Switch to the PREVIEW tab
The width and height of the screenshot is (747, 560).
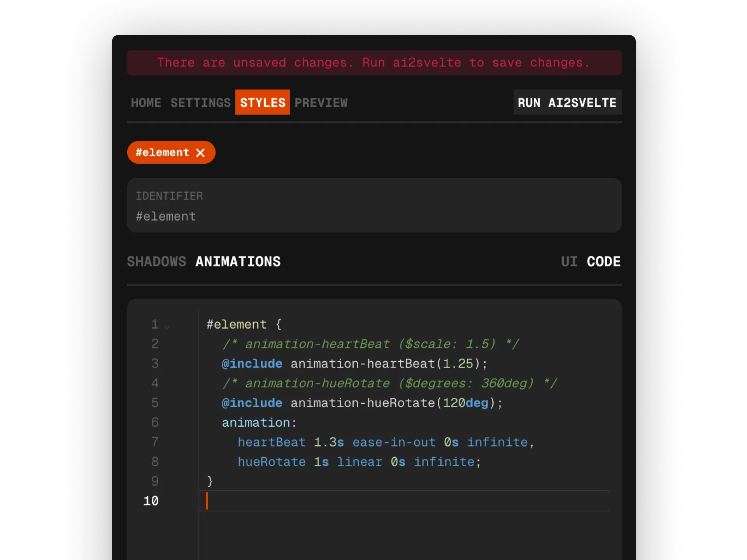point(321,102)
